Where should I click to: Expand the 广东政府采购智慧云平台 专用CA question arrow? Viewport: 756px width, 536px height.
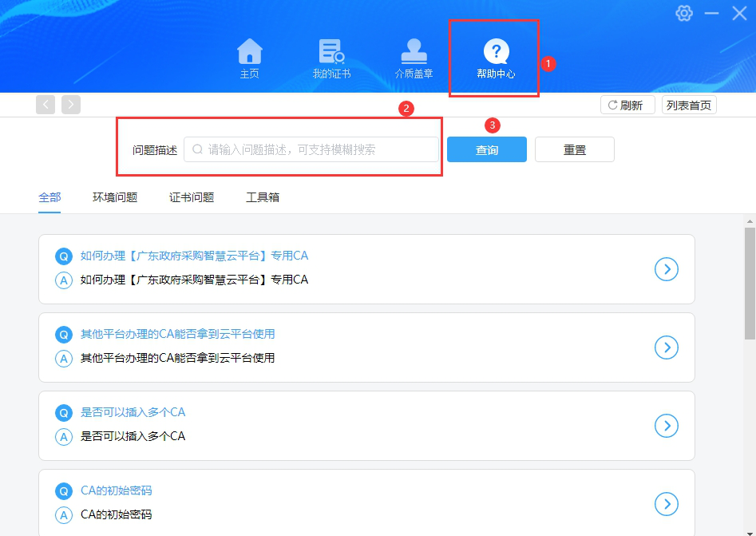click(x=667, y=269)
